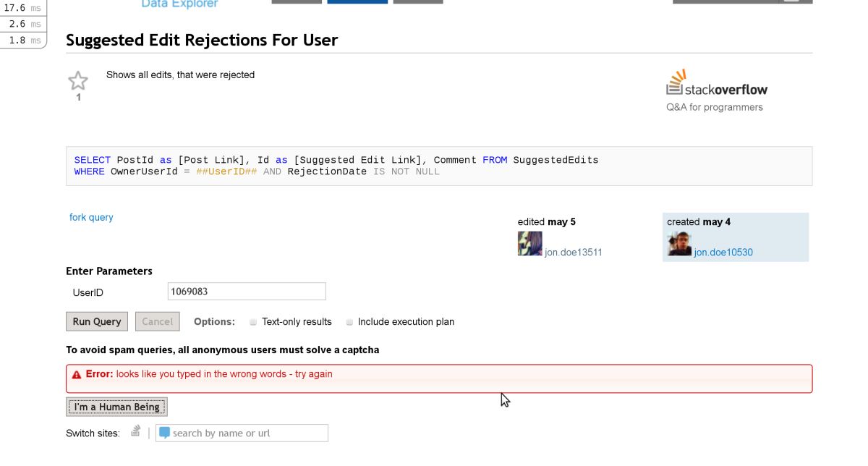The image size is (868, 466).
Task: Click jon.doe10530's avatar image
Action: click(x=679, y=244)
